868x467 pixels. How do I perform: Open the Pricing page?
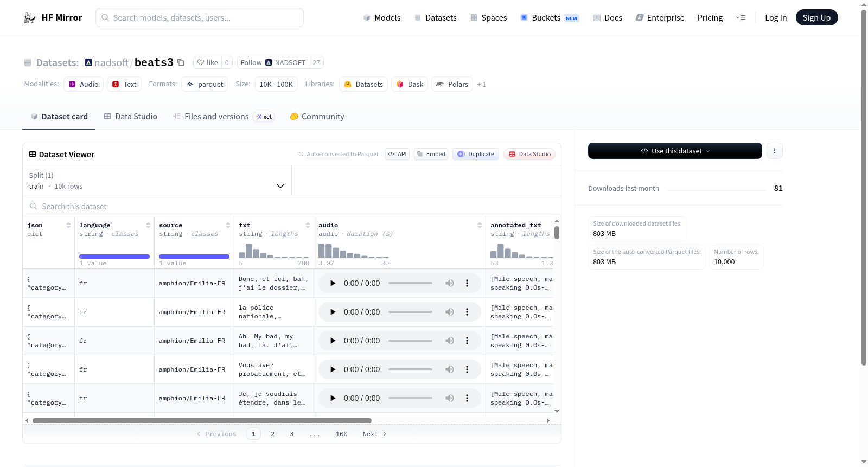pyautogui.click(x=710, y=17)
